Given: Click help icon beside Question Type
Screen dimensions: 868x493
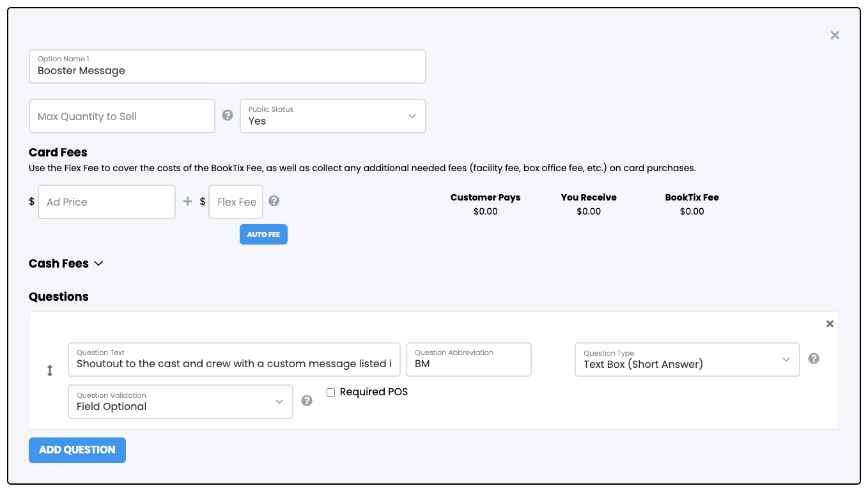Looking at the screenshot, I should pyautogui.click(x=814, y=359).
